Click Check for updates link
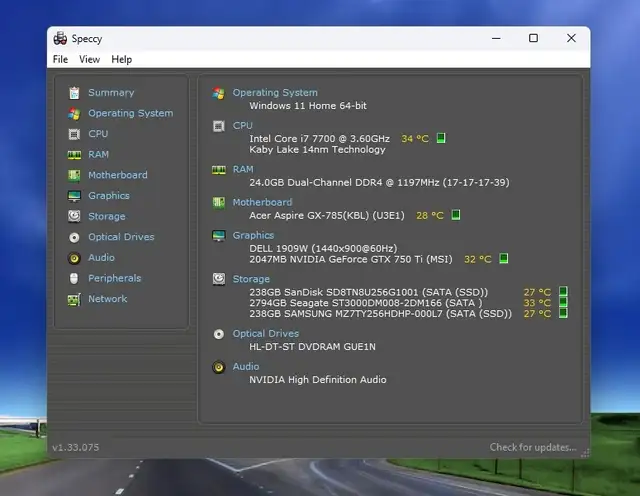Viewport: 640px width, 496px height. point(533,447)
